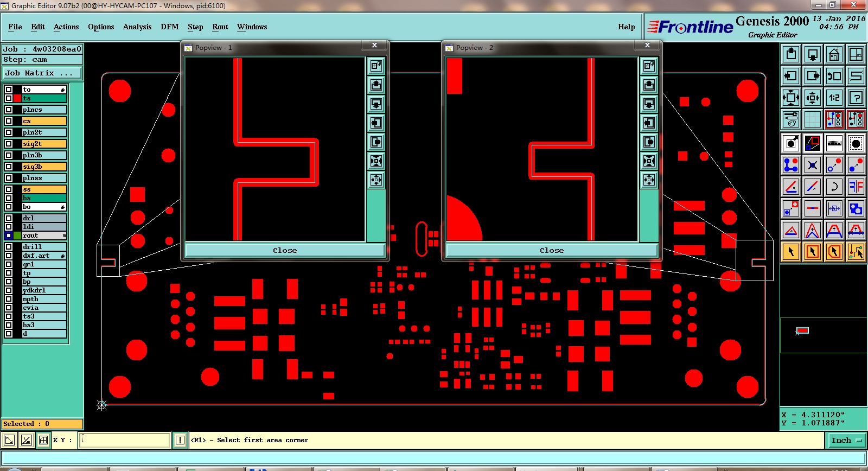This screenshot has width=868, height=471.
Task: Open the Rout menu
Action: coord(220,27)
